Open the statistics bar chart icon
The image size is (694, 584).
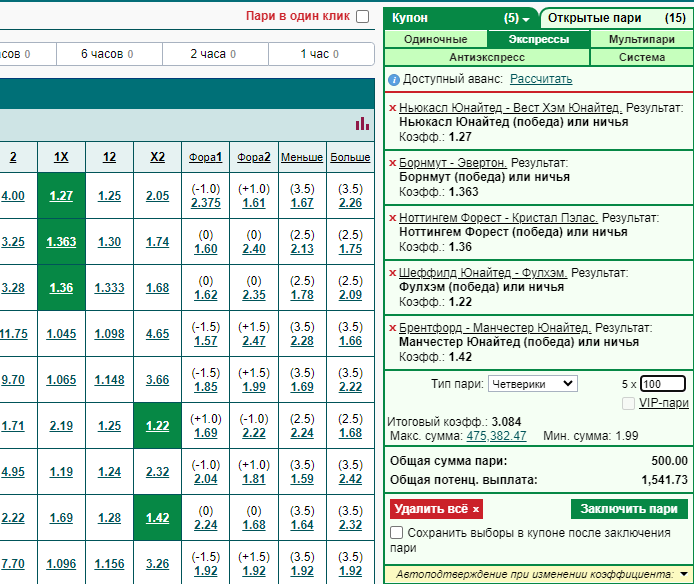362,124
